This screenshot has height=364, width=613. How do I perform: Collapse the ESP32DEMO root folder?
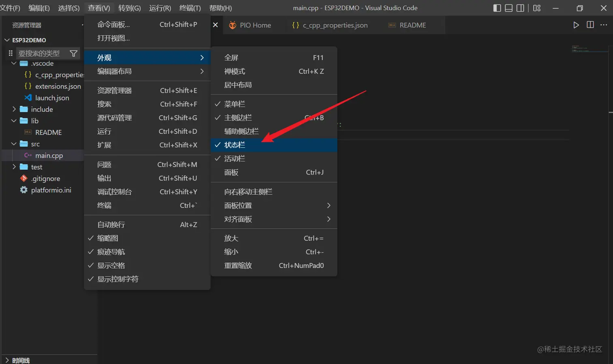7,40
